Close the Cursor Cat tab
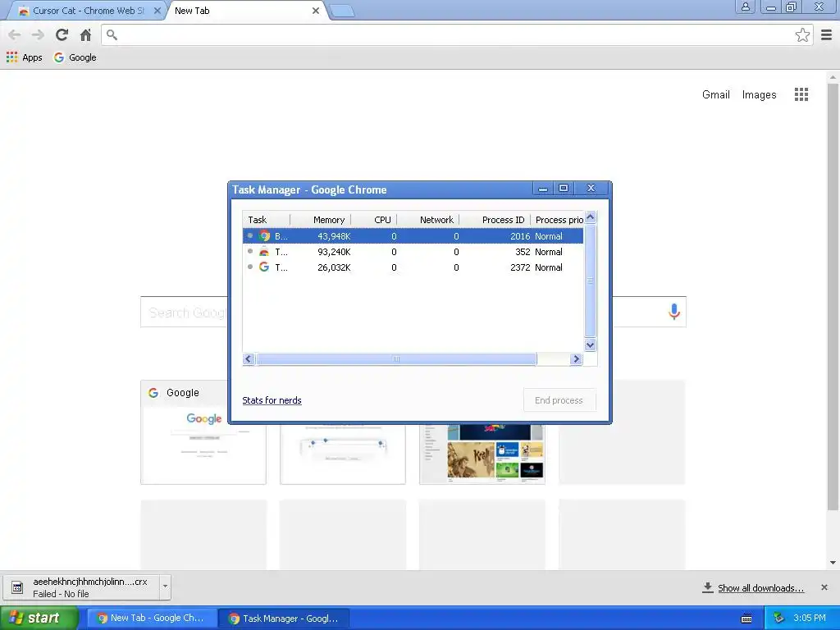This screenshot has width=840, height=630. coord(157,11)
